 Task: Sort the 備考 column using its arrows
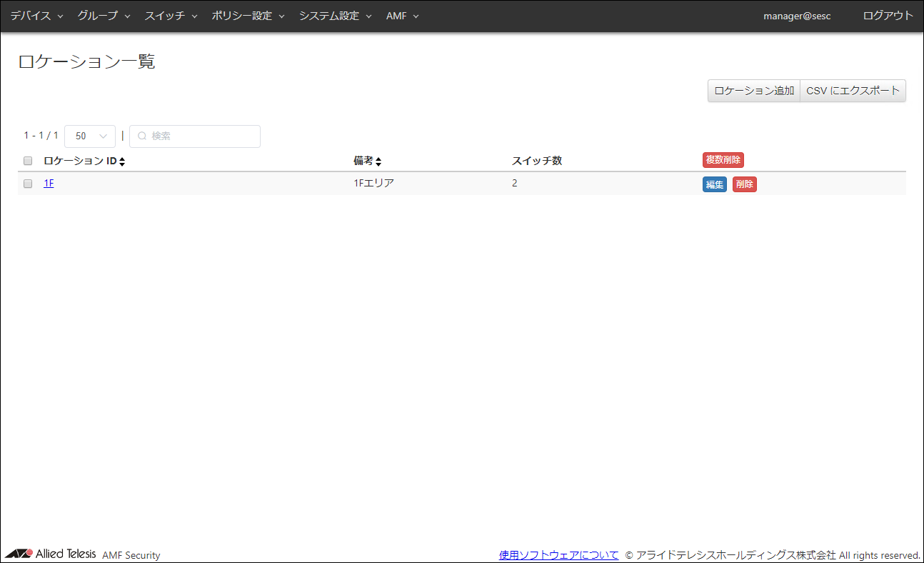point(378,161)
